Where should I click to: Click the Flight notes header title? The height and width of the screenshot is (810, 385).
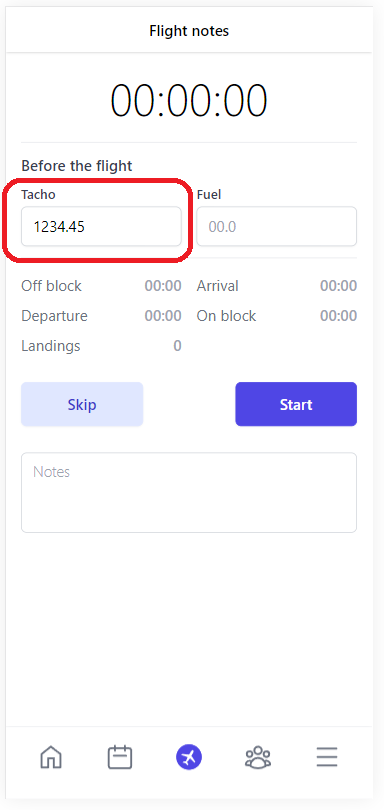[x=189, y=31]
